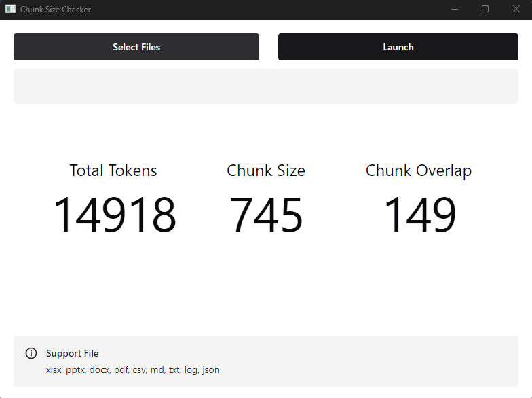Click the Chunk Size Checker window title
This screenshot has width=532, height=398.
(x=56, y=10)
